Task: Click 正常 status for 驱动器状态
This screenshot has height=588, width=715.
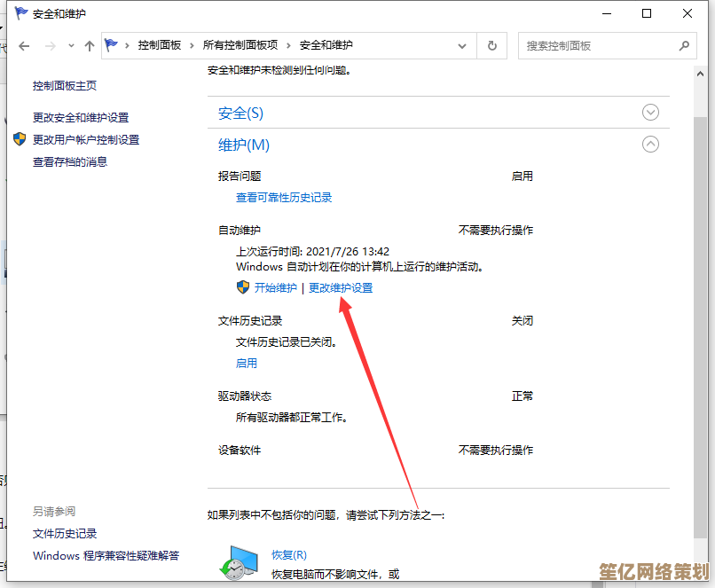Action: click(522, 396)
